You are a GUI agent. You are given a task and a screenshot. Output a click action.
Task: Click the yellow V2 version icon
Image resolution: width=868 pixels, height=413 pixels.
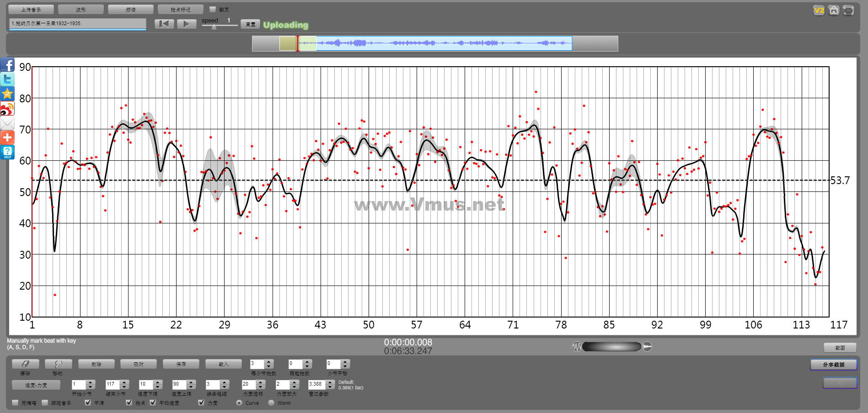coord(819,10)
